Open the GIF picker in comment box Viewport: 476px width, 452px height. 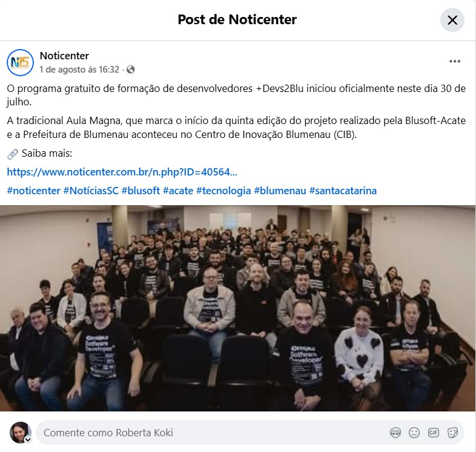[433, 432]
